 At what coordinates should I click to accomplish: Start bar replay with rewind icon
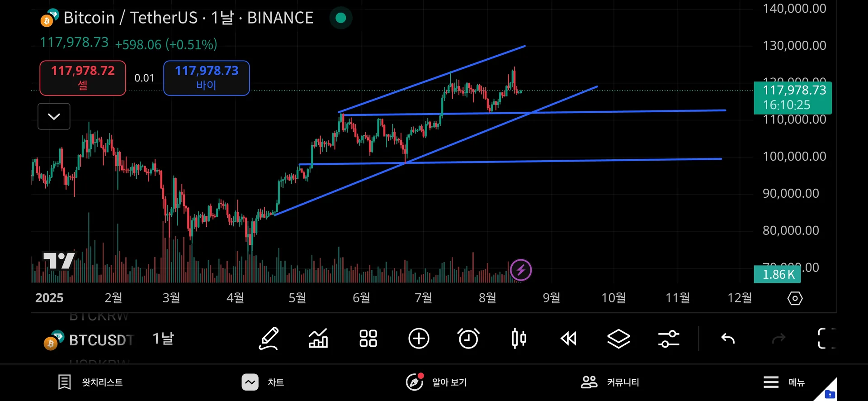click(x=568, y=339)
